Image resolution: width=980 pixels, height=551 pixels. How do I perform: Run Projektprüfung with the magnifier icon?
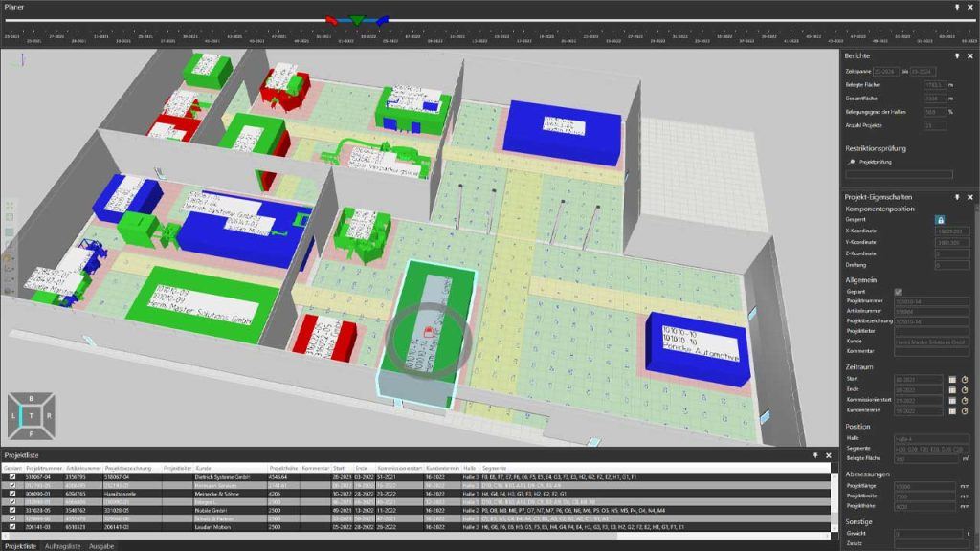851,162
